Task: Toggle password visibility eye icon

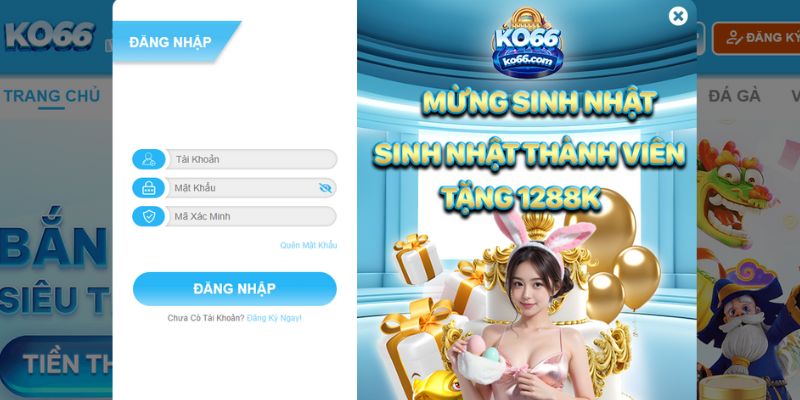Action: click(x=325, y=188)
